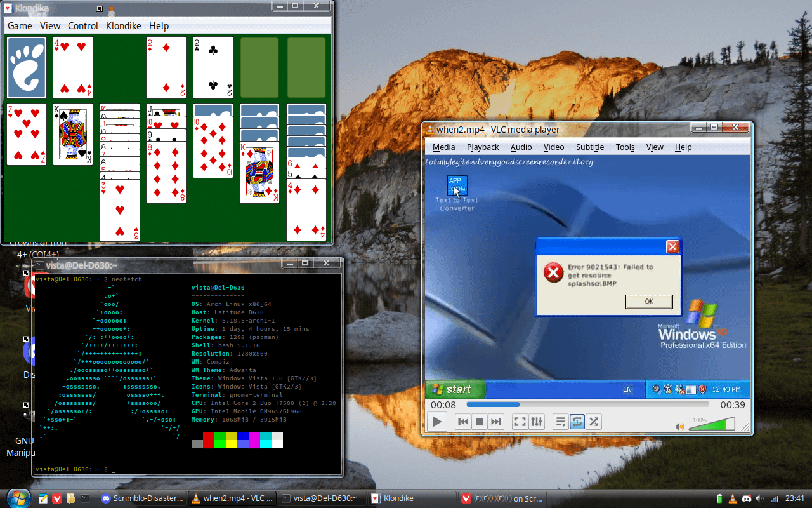Select the 4 of diamonds tableau card
Image resolution: width=812 pixels, height=508 pixels.
tap(306, 211)
